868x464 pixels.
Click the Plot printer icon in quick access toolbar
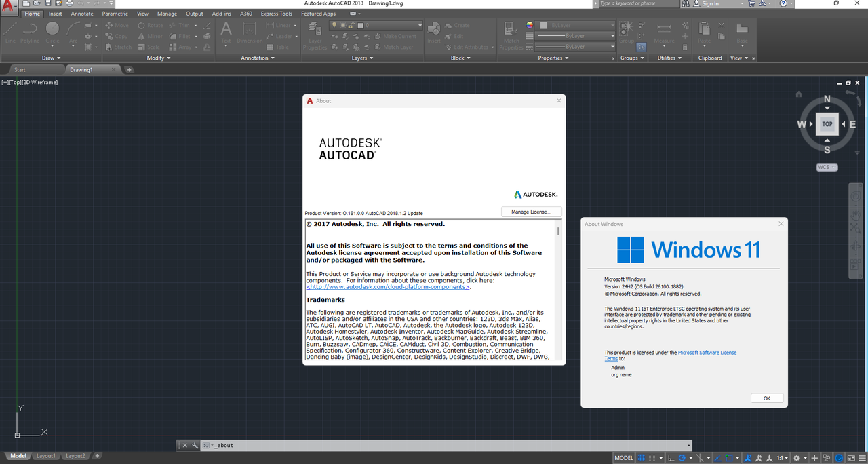coord(68,3)
